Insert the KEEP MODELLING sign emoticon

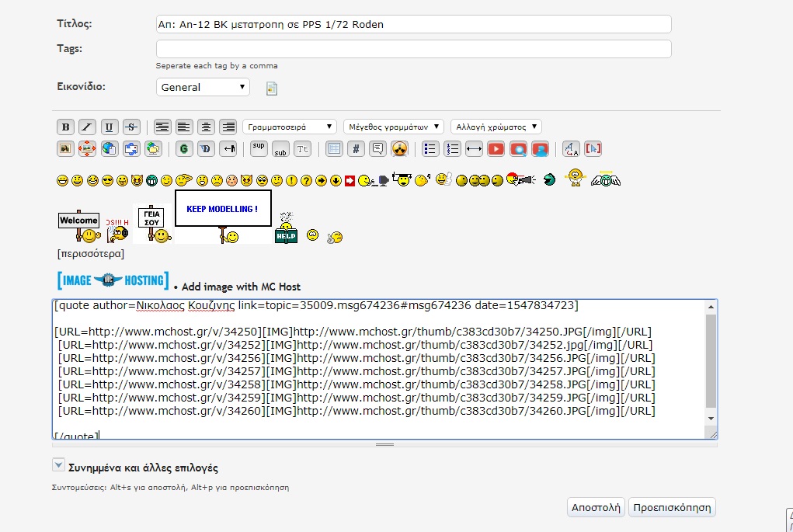click(x=223, y=217)
